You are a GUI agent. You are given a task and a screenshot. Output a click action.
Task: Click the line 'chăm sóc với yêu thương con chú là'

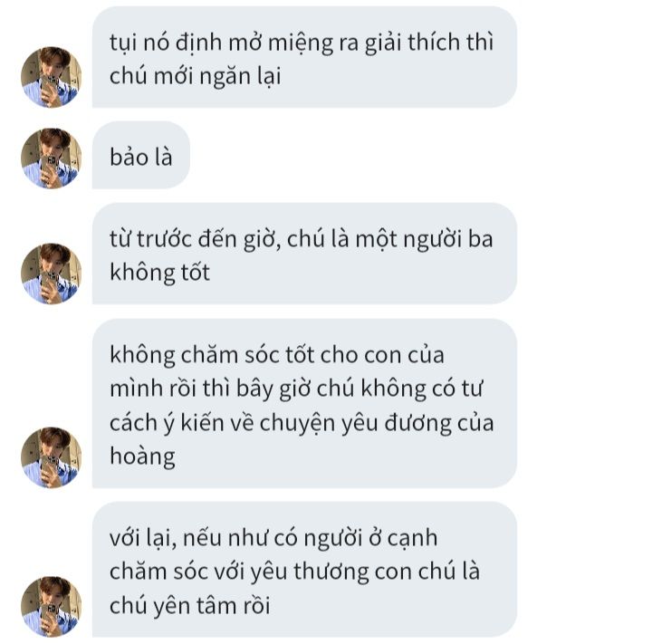(295, 572)
